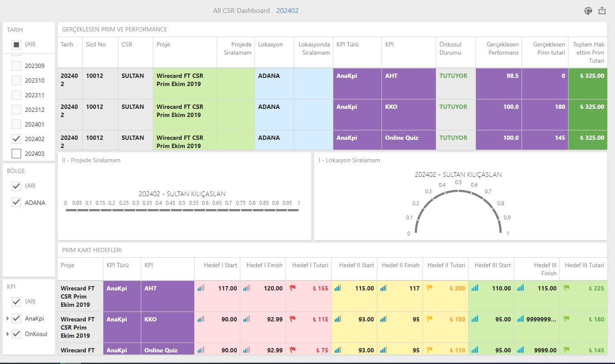Uncheck the ADANA region checkbox

(x=16, y=202)
